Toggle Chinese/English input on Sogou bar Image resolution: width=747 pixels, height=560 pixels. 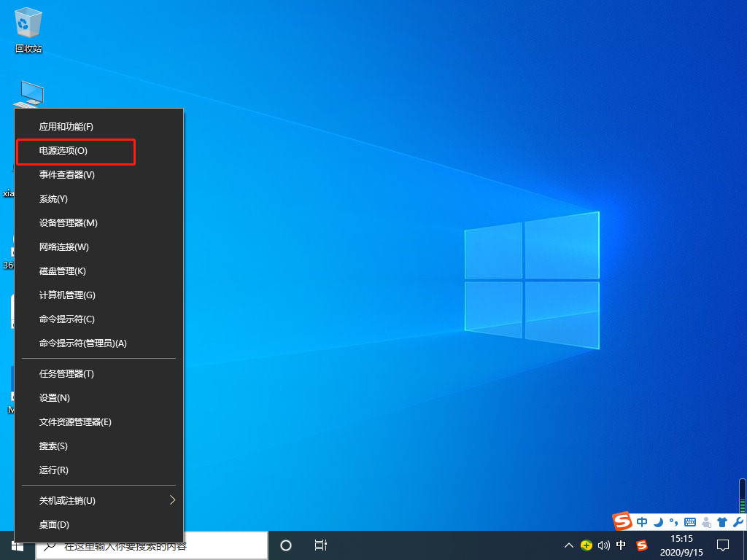(641, 522)
